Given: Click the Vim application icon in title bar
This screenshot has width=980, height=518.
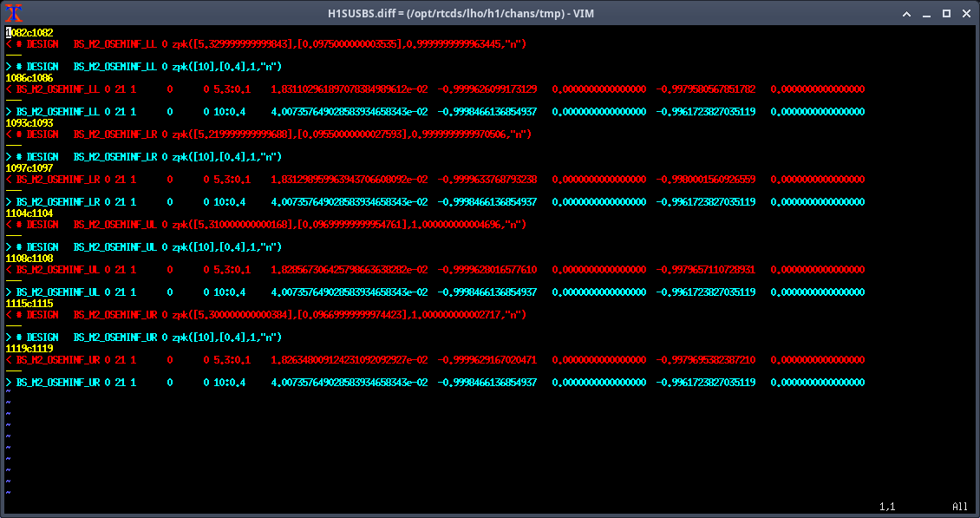Looking at the screenshot, I should point(13,13).
